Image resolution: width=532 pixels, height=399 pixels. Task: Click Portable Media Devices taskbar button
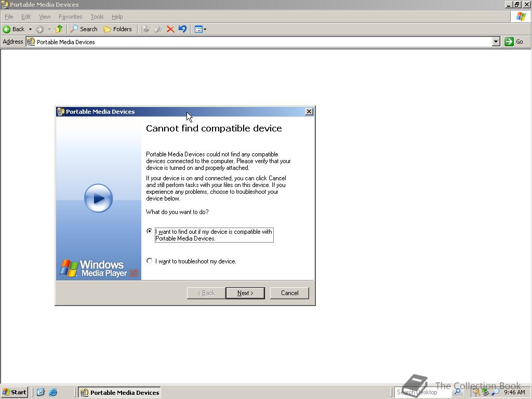tap(119, 392)
